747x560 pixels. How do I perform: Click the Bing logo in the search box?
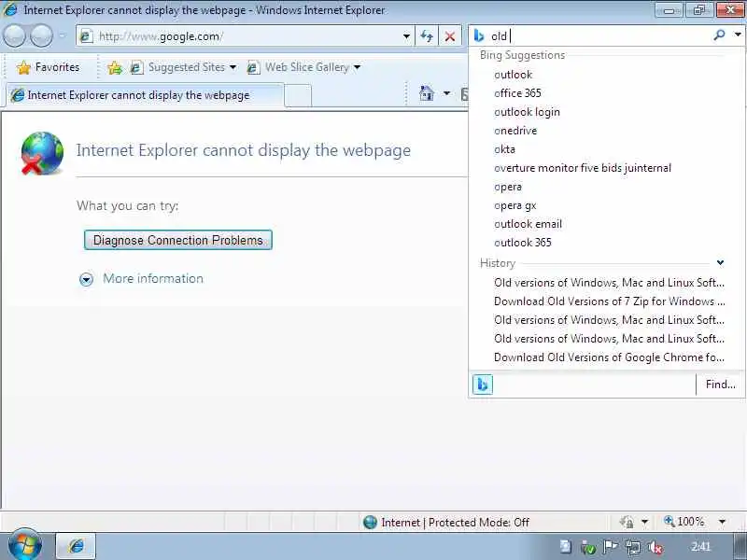(x=479, y=35)
